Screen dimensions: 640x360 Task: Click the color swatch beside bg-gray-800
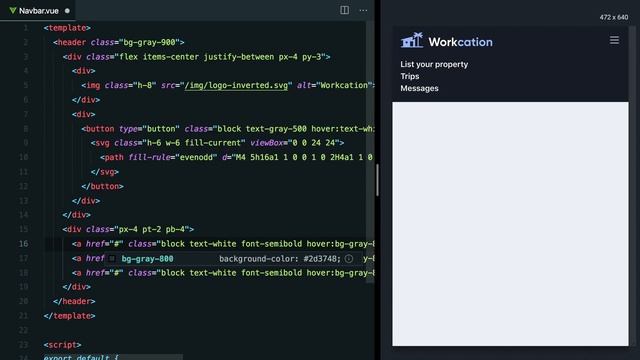click(112, 259)
